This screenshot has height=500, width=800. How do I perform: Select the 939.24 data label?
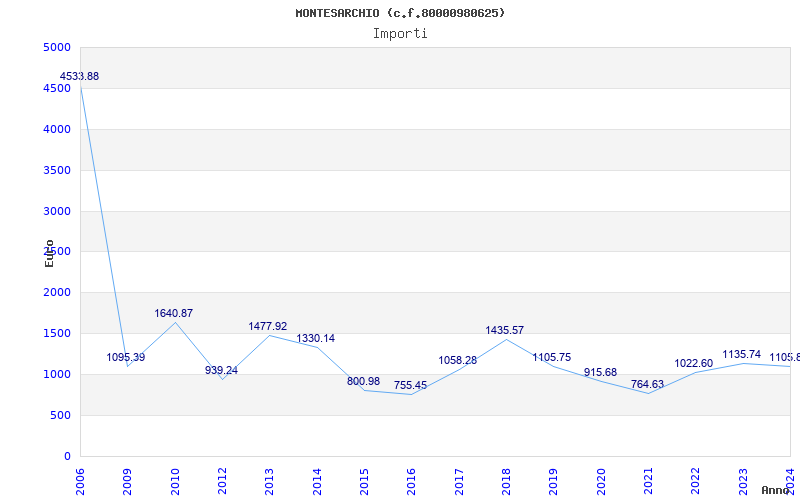pyautogui.click(x=221, y=370)
